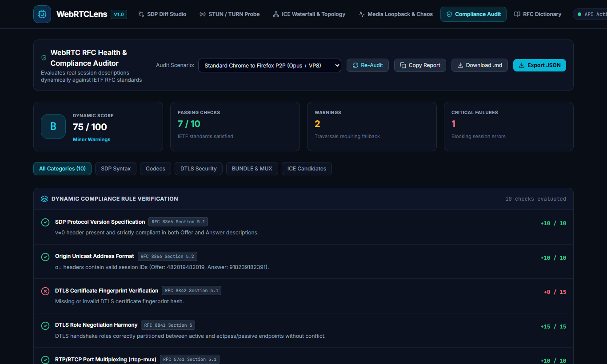Click the +15 / 15 score value
The width and height of the screenshot is (607, 364).
pyautogui.click(x=553, y=327)
